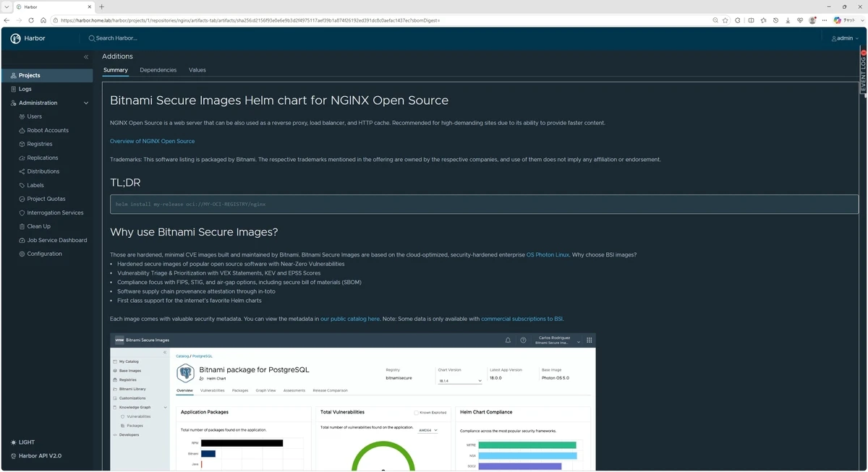Image resolution: width=868 pixels, height=472 pixels.
Task: Open commercial subscriptions to BSI link
Action: point(522,319)
